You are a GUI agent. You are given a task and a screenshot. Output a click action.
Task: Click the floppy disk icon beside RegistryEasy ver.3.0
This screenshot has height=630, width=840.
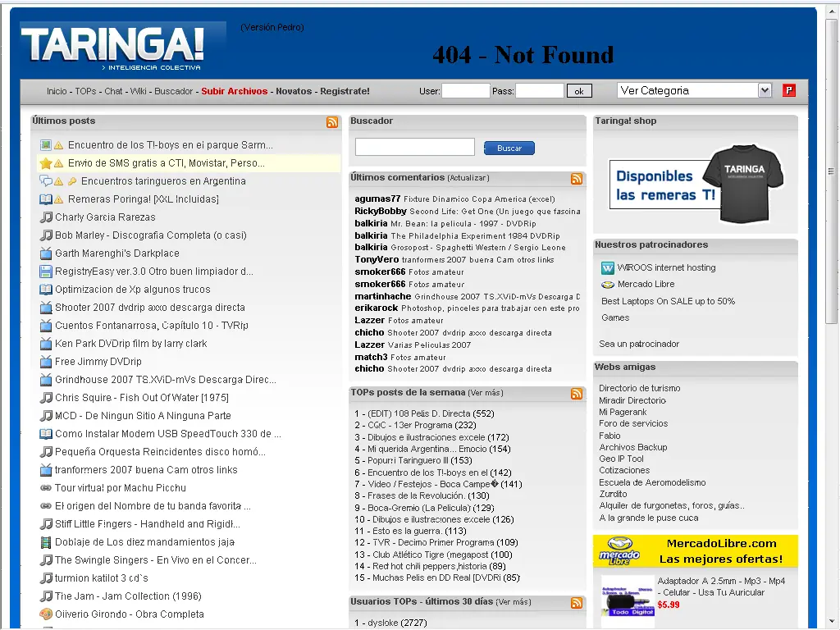pos(46,272)
